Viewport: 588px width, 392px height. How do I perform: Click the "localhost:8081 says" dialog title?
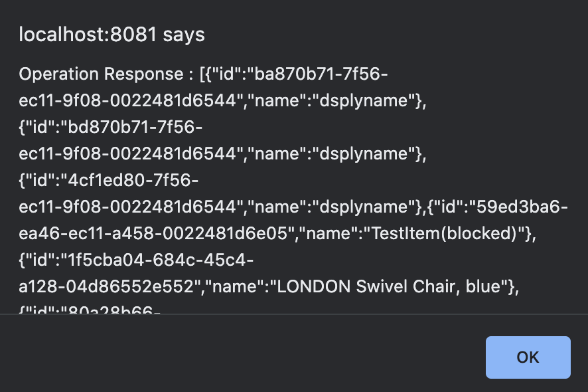tap(111, 35)
